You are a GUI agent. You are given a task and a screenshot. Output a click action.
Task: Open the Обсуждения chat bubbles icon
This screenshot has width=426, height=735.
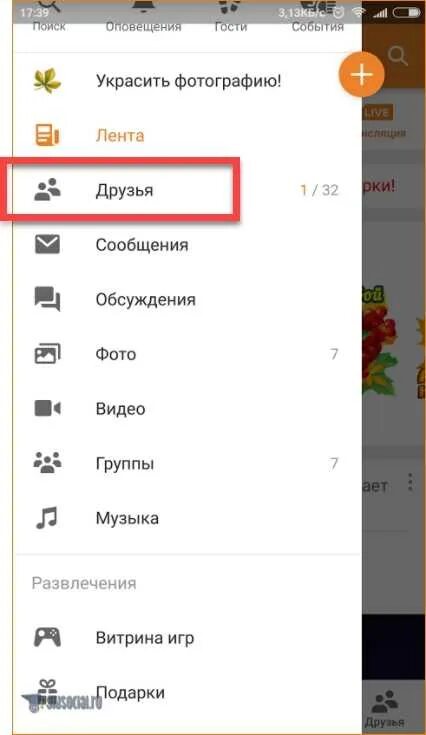(47, 299)
